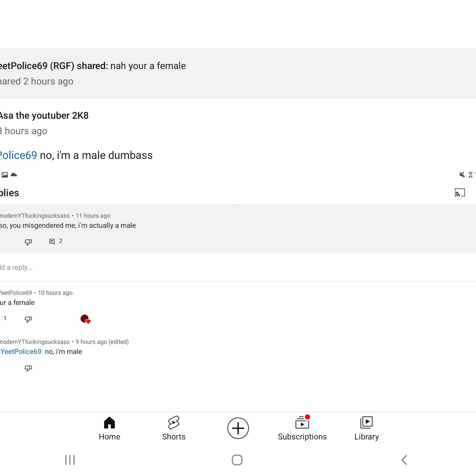Open the Shorts tab
Screen dimensions: 476x476
point(173,428)
